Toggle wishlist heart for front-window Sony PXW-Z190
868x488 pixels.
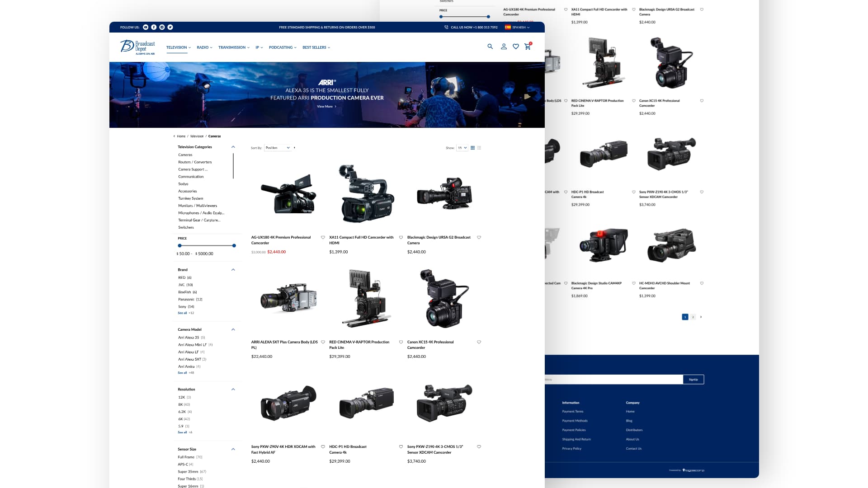coord(479,447)
